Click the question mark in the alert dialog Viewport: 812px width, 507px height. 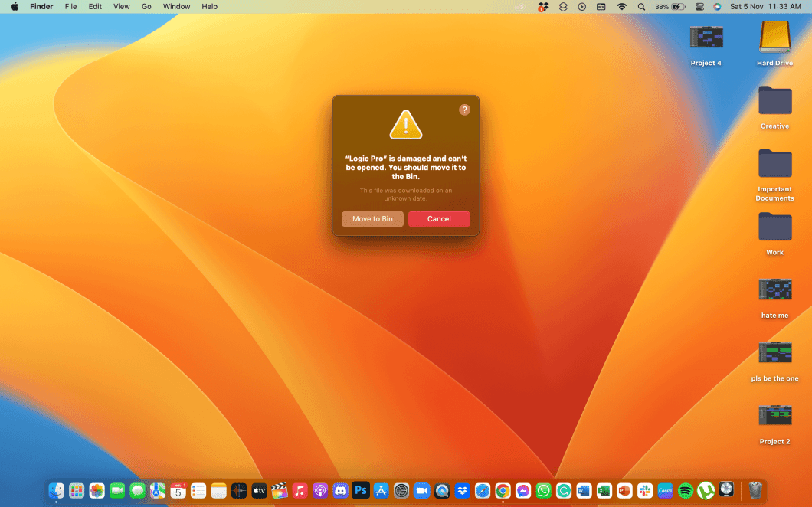click(465, 110)
